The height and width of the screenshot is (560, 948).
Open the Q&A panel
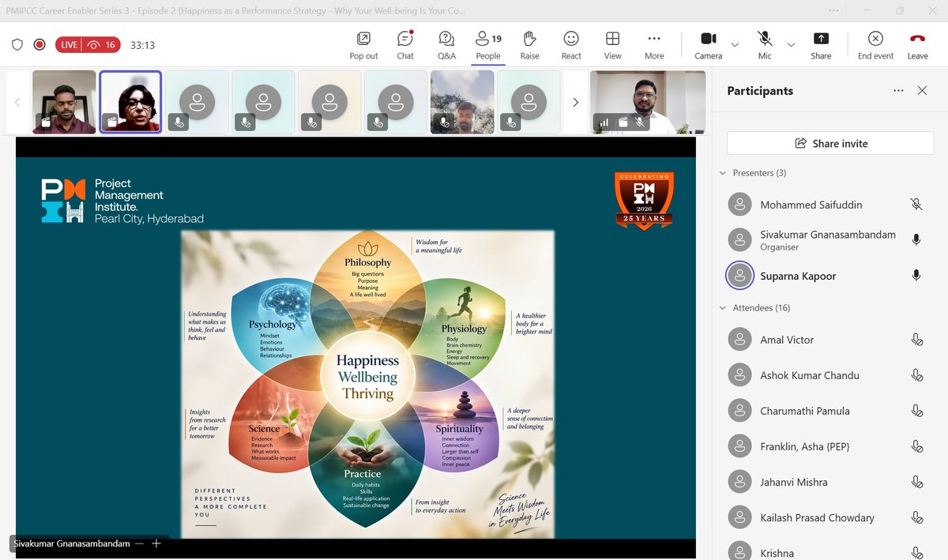446,45
